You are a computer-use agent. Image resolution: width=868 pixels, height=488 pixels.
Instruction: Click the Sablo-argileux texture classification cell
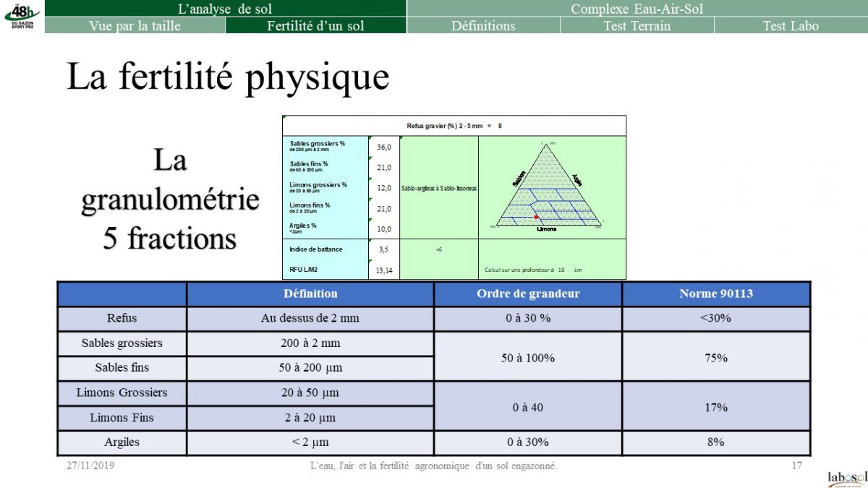point(439,188)
